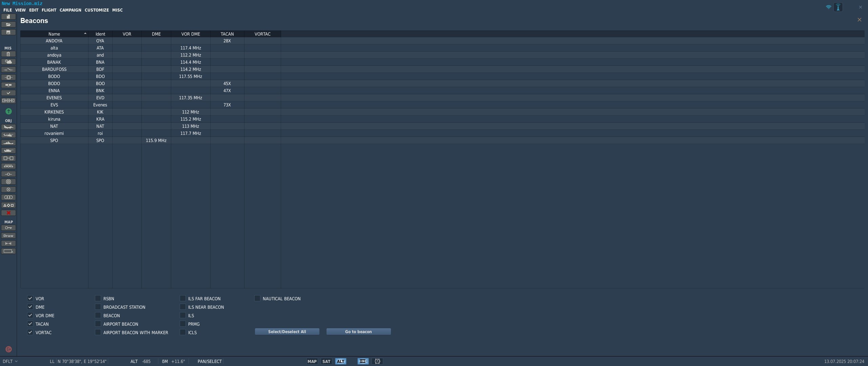868x366 pixels.
Task: Uncheck the VORTAC checkbox
Action: tap(30, 332)
